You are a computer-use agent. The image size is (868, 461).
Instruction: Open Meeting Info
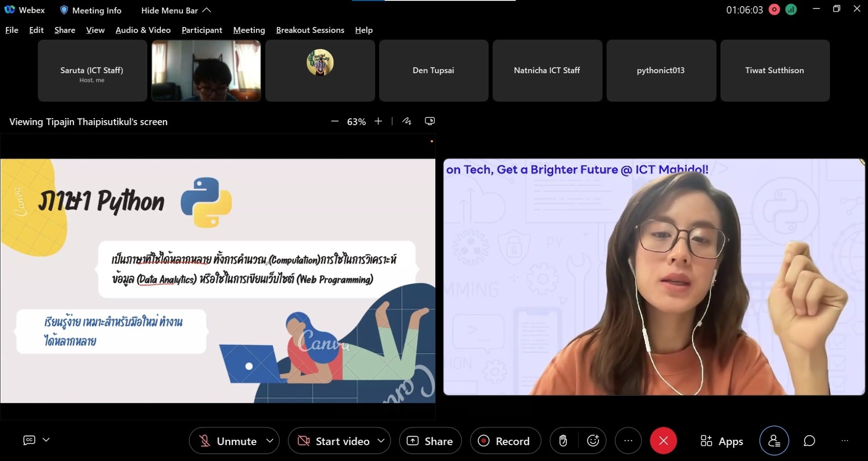91,10
